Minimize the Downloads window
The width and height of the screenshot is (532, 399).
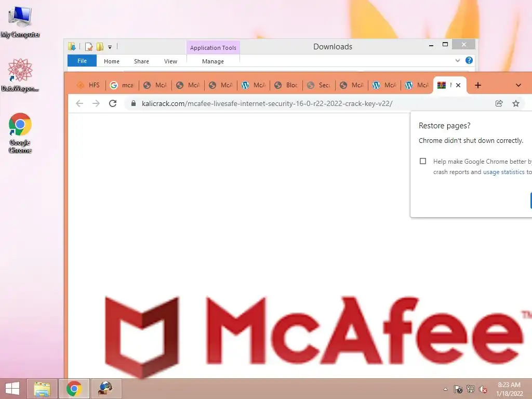click(x=431, y=45)
